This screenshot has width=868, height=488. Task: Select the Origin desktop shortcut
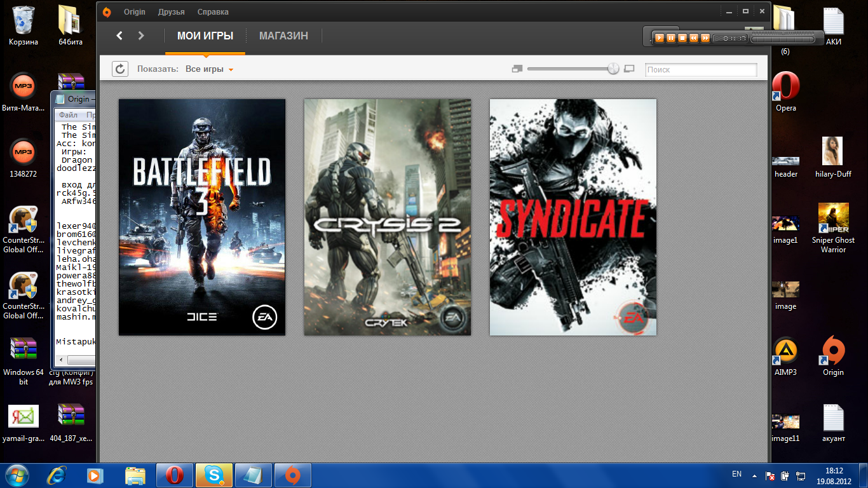pos(833,355)
